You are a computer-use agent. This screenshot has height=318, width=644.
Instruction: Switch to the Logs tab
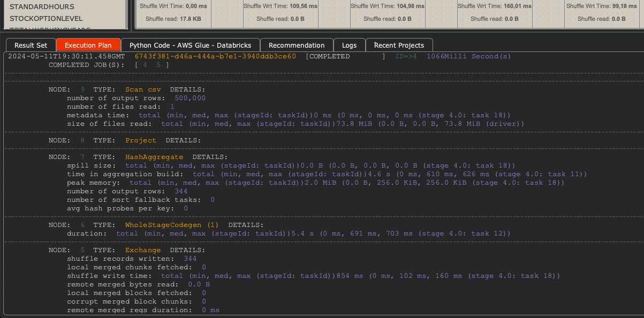click(x=349, y=45)
